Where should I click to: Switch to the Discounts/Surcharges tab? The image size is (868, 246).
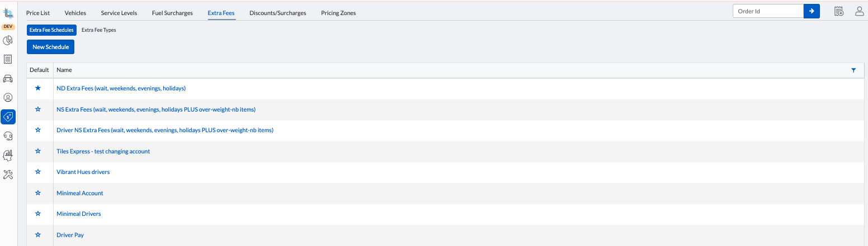(x=278, y=13)
